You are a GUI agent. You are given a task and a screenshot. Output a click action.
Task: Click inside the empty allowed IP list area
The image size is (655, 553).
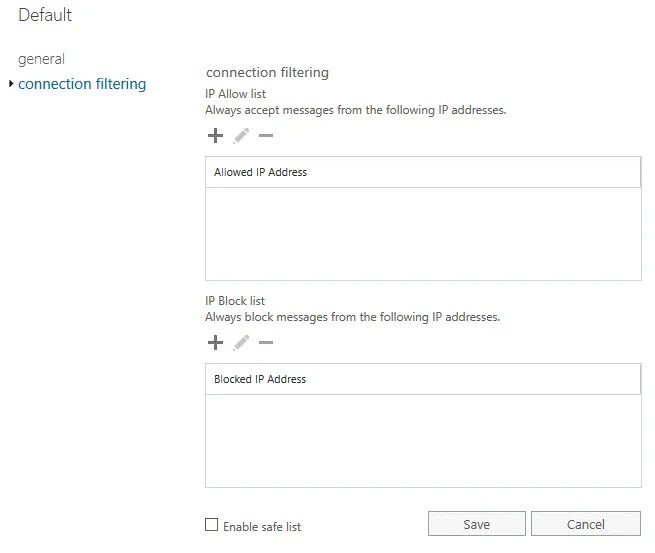pyautogui.click(x=422, y=233)
